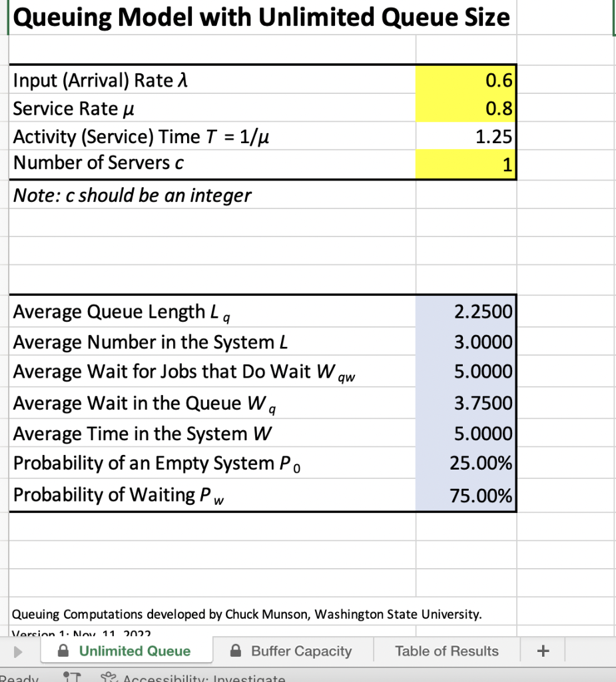
Task: Click the add new sheet plus icon
Action: pyautogui.click(x=542, y=650)
